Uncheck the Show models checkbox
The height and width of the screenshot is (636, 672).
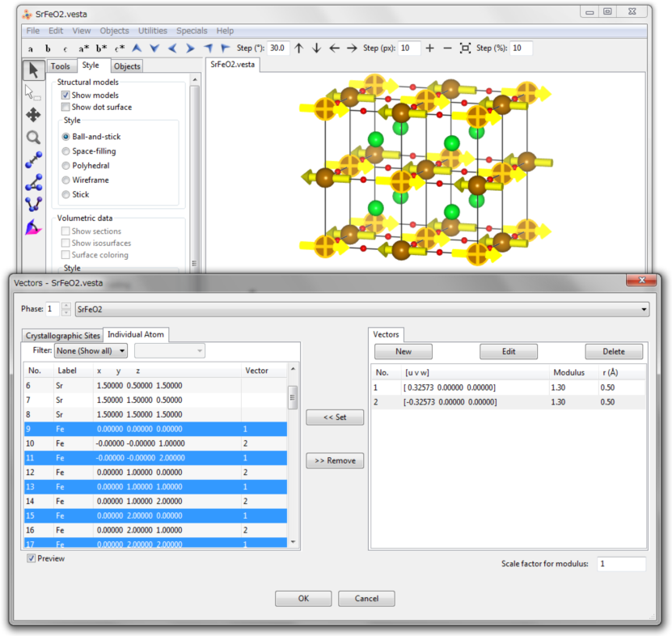click(66, 95)
